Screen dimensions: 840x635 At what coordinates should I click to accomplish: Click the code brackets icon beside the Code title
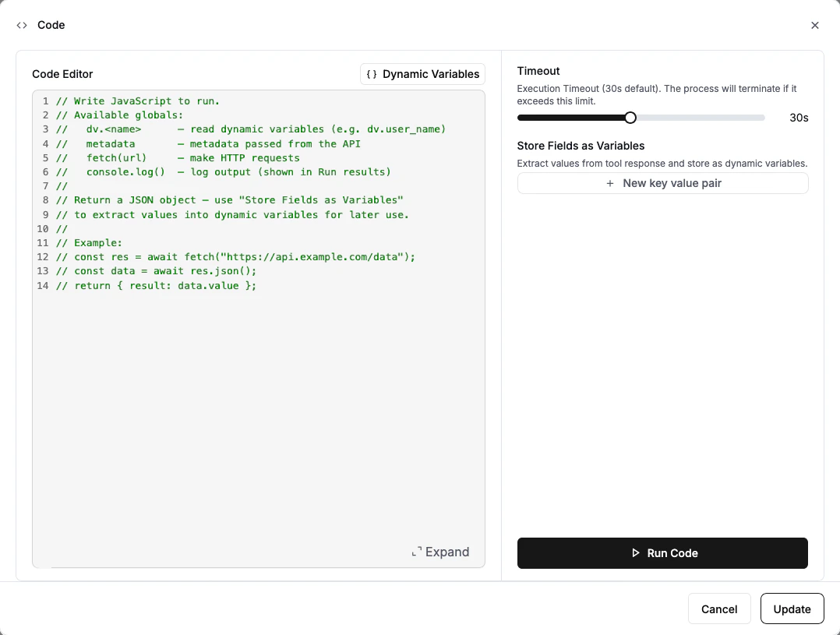[21, 25]
